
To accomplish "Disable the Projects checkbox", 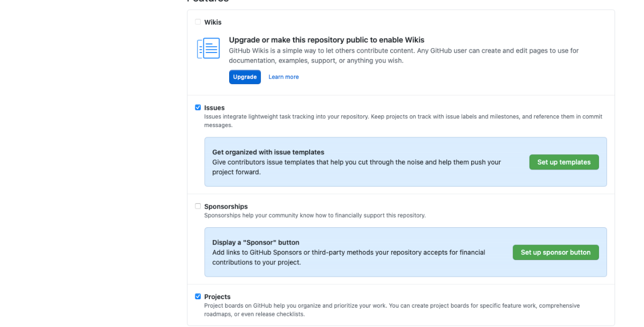I will [x=198, y=296].
